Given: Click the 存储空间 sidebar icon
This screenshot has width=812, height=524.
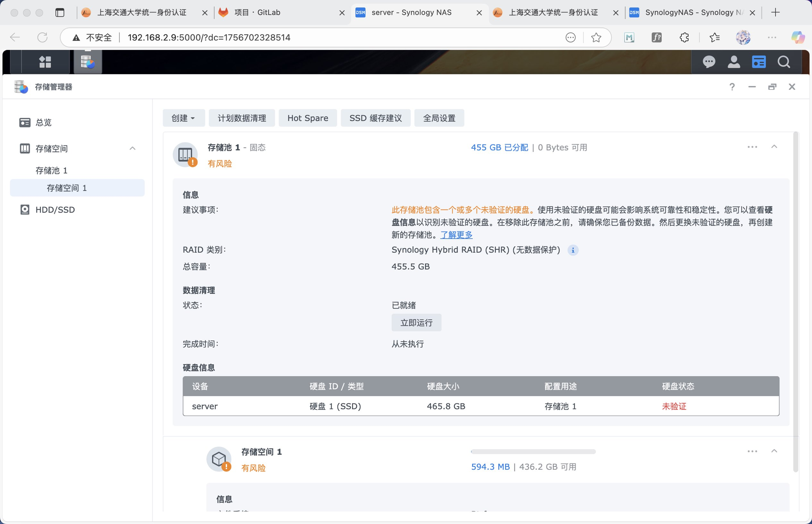Looking at the screenshot, I should click(25, 148).
